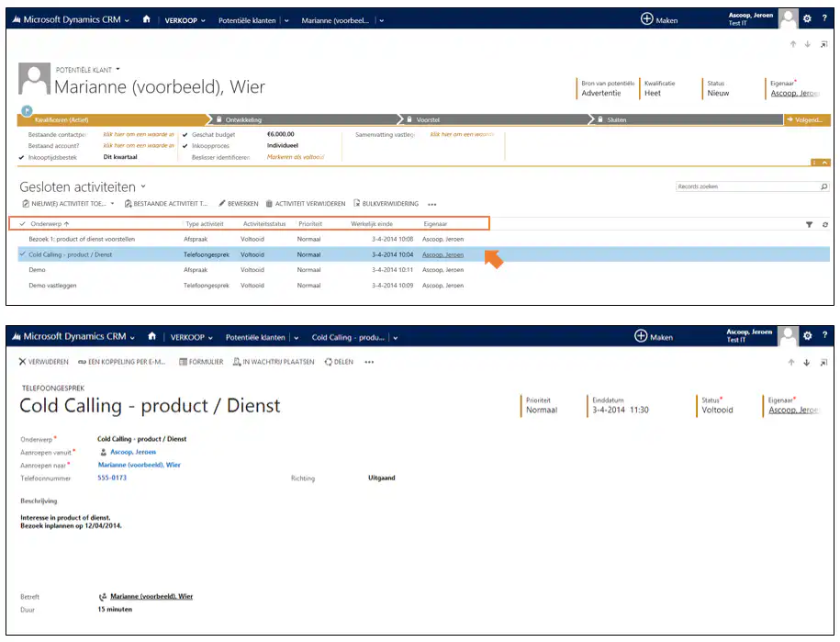Image resolution: width=840 pixels, height=642 pixels.
Task: Click the Bewerken pencil icon
Action: [x=221, y=204]
